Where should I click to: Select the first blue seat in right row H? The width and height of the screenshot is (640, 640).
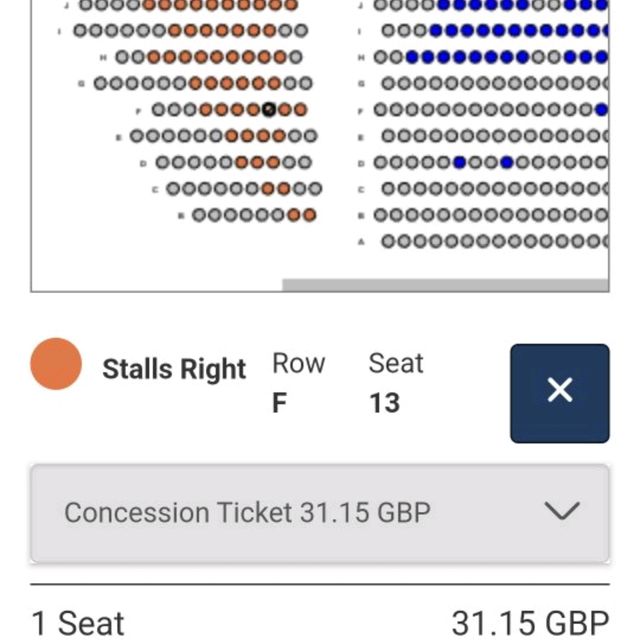point(412,57)
